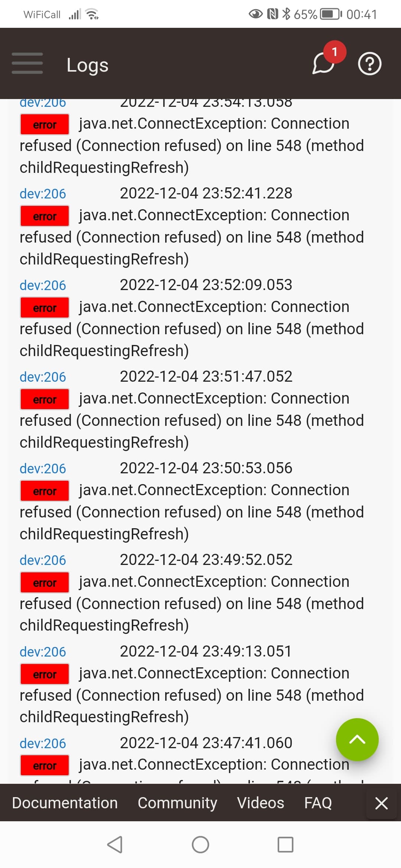
Task: Select error badge for 23:50:53.056 entry
Action: point(45,491)
